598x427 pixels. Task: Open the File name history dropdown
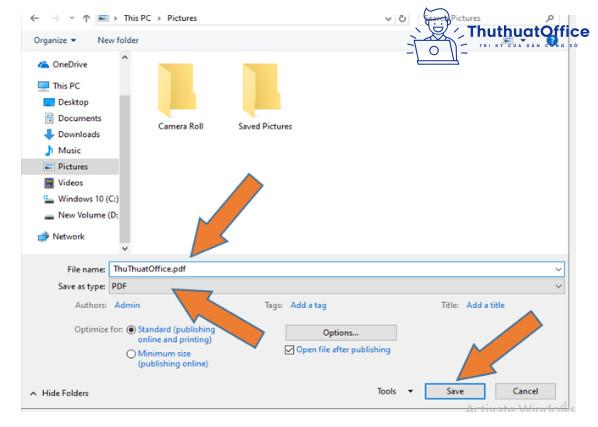pyautogui.click(x=558, y=269)
